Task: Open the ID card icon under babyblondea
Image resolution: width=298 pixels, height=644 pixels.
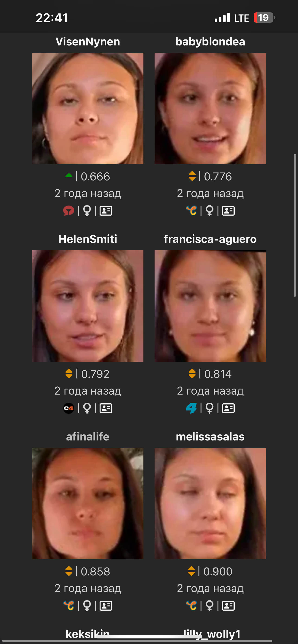Action: (228, 211)
